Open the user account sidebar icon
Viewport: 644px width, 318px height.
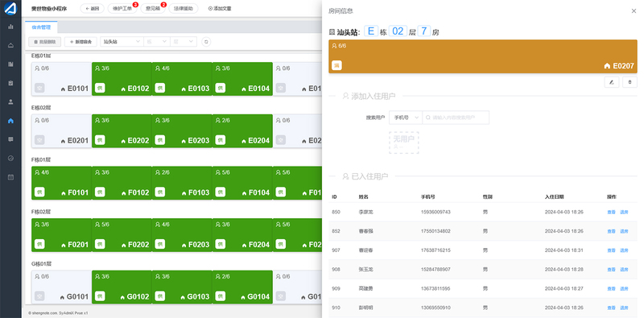pos(10,102)
